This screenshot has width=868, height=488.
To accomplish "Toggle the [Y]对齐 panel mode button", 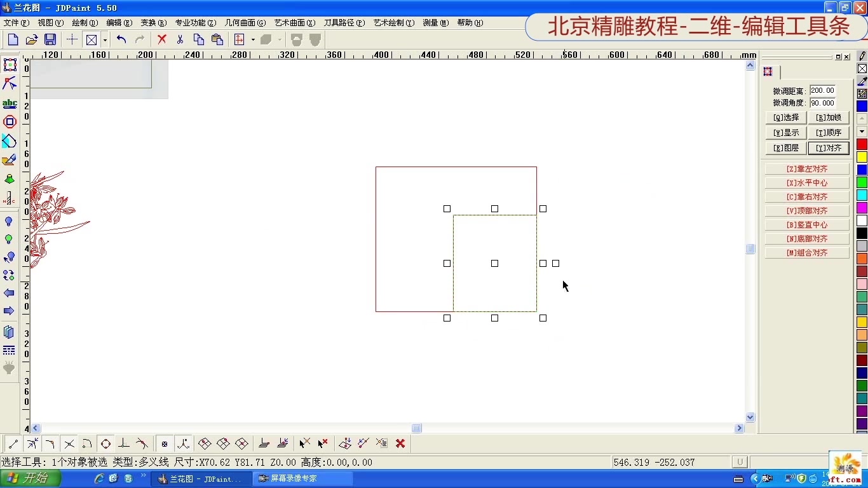I will click(x=829, y=147).
